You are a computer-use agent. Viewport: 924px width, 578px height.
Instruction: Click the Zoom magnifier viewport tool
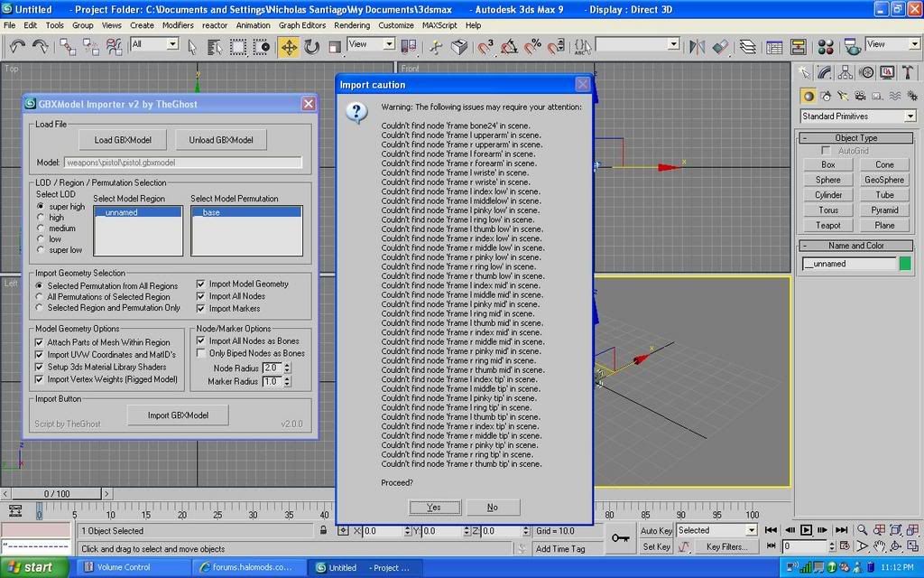tap(862, 529)
